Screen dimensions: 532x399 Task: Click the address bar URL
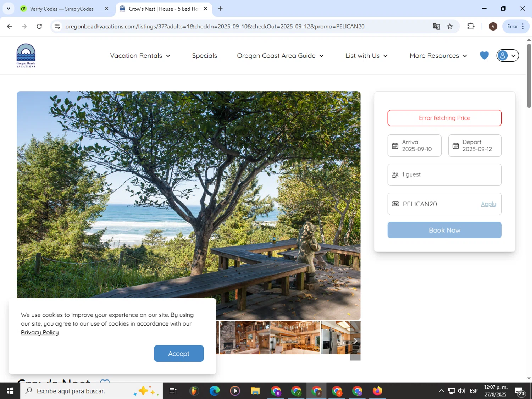(x=215, y=26)
